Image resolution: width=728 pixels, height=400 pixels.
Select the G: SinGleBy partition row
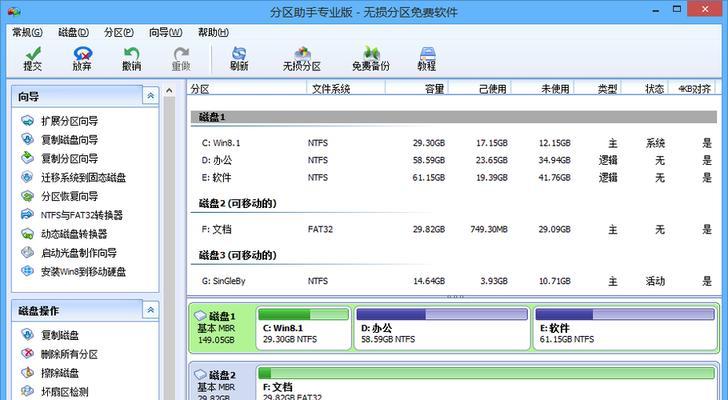[x=454, y=281]
